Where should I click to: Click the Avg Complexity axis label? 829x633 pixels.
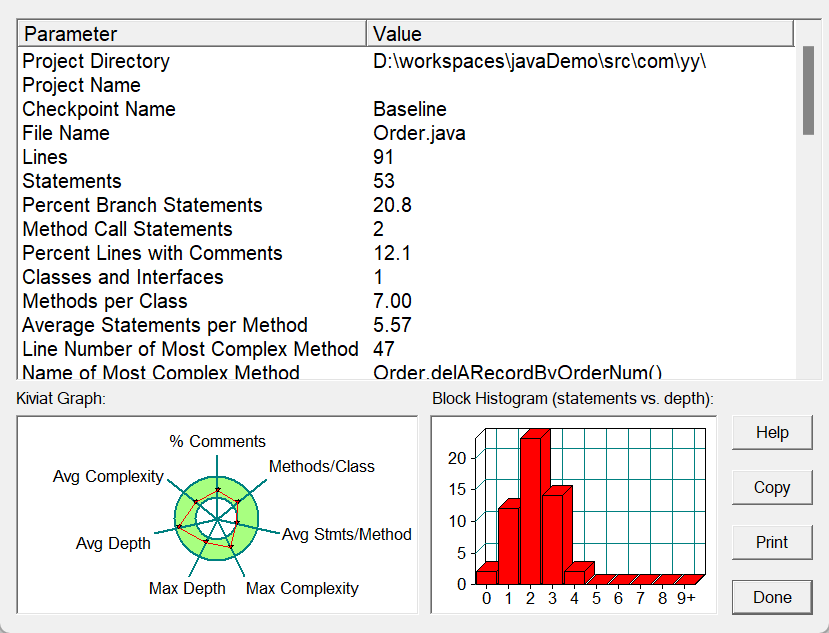click(108, 476)
